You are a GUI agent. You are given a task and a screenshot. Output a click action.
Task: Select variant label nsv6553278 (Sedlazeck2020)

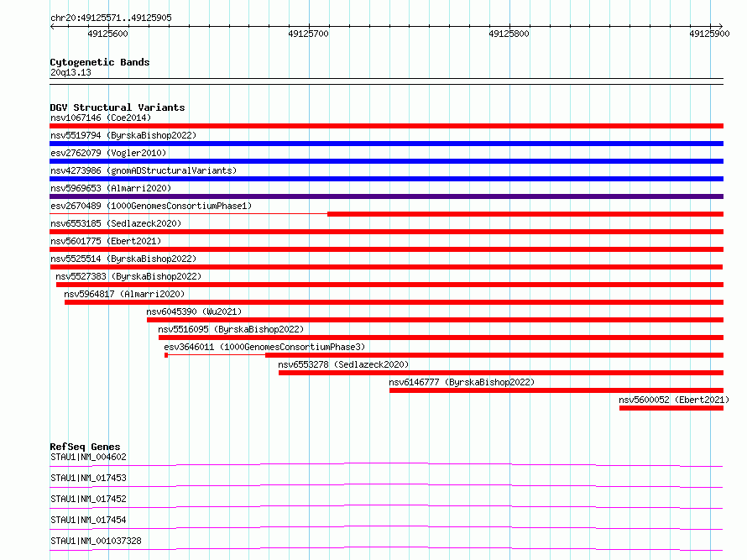pos(343,364)
